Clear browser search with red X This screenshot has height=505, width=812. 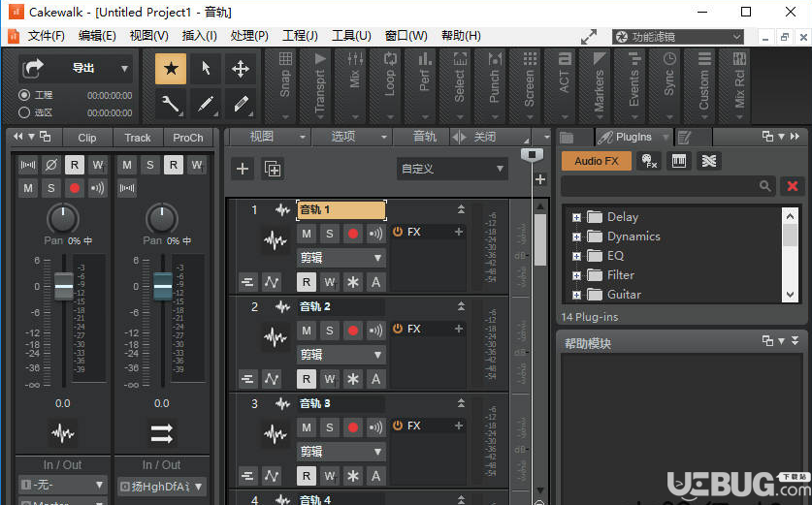click(x=793, y=186)
